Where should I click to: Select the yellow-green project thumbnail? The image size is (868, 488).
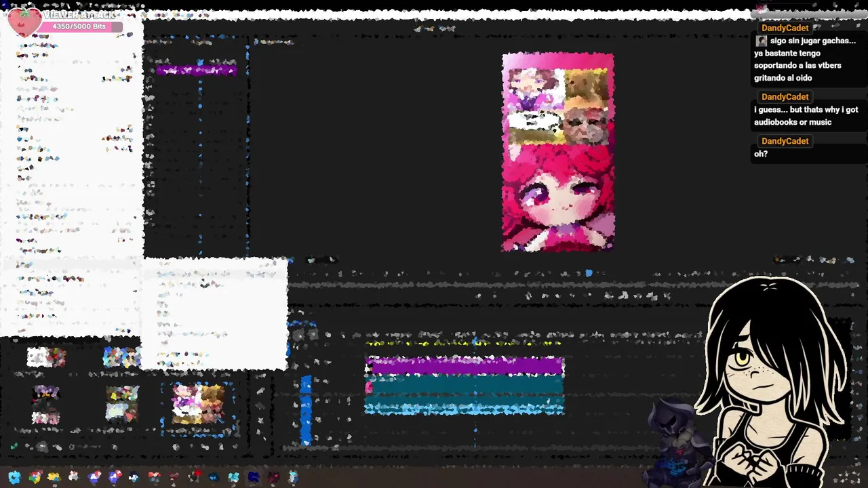point(122,404)
